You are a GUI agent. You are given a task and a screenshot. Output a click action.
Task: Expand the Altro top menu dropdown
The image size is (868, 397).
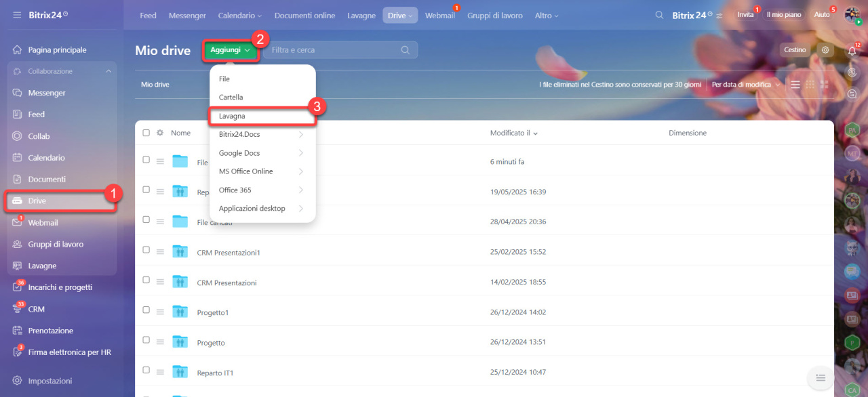[x=547, y=15]
